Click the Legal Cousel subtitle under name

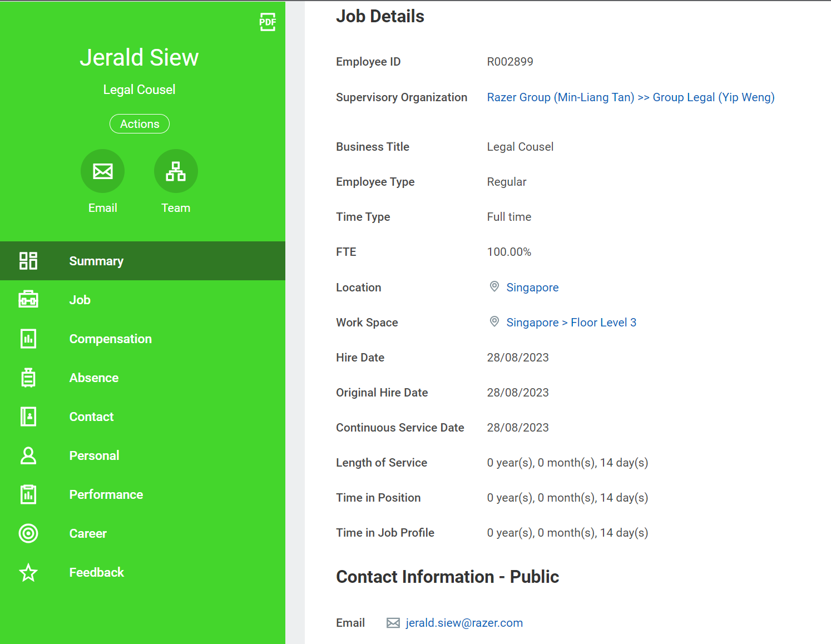point(139,90)
